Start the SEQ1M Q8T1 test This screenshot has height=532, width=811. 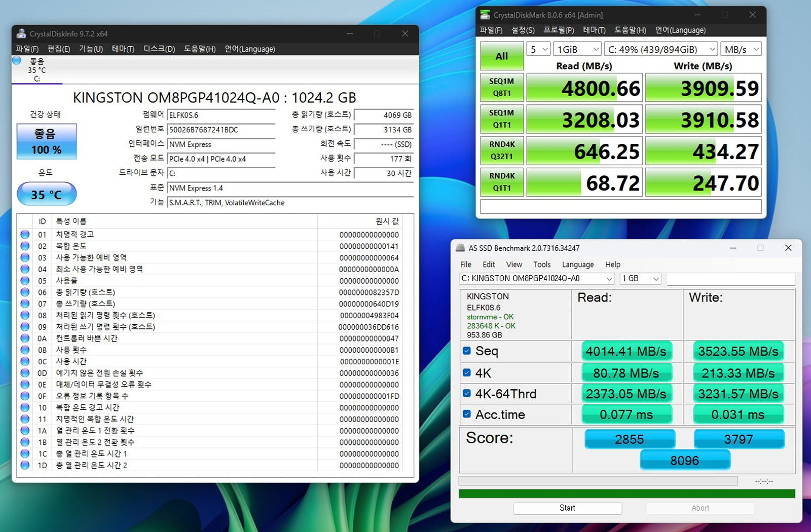[502, 87]
